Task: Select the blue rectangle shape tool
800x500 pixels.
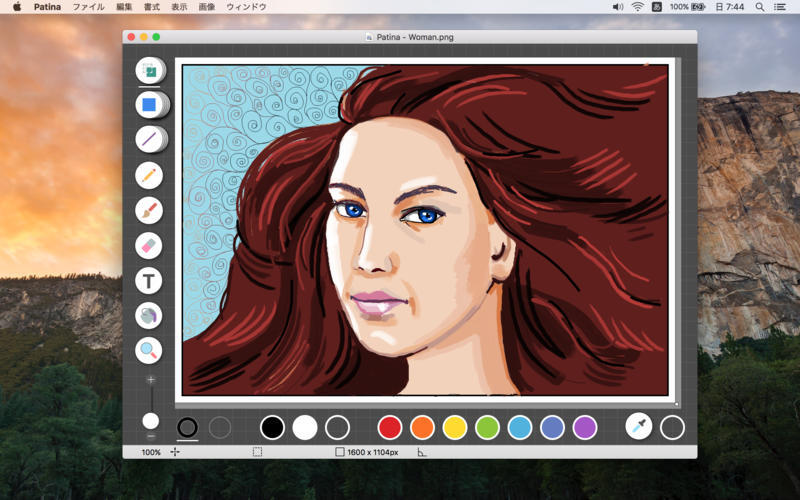Action: point(149,104)
